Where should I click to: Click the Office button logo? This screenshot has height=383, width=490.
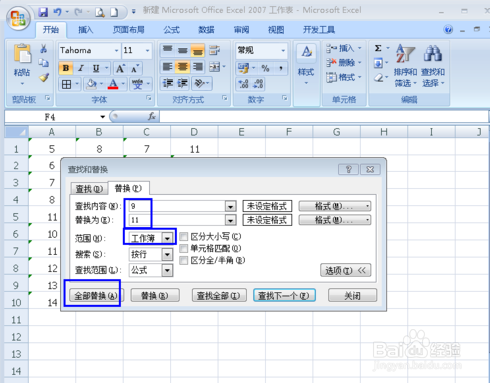(18, 18)
